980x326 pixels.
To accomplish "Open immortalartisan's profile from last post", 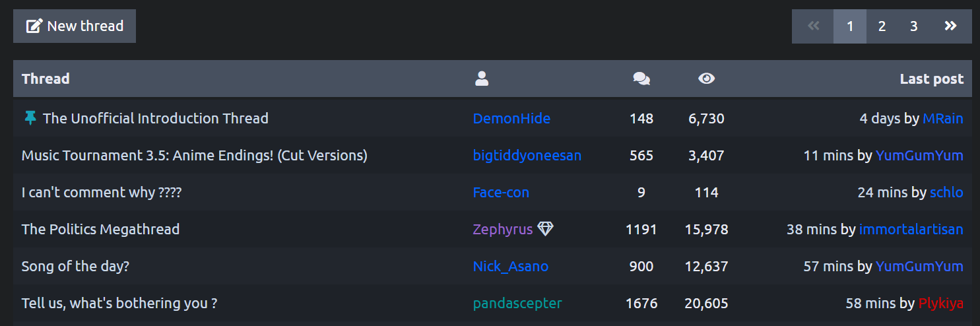I will 911,230.
